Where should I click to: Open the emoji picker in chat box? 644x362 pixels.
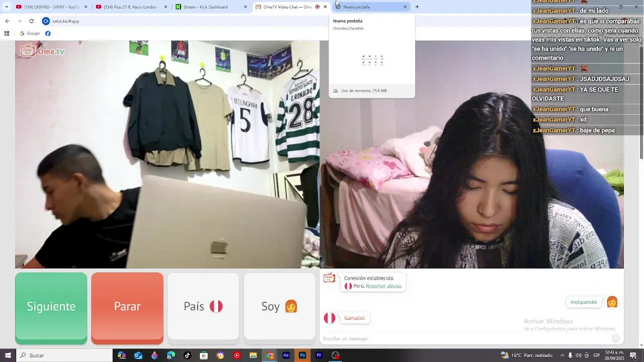tap(616, 338)
